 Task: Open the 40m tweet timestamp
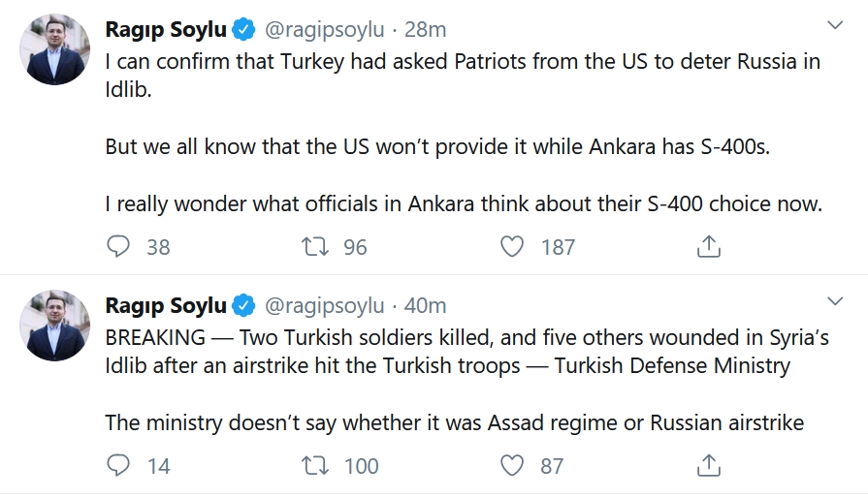click(x=425, y=306)
